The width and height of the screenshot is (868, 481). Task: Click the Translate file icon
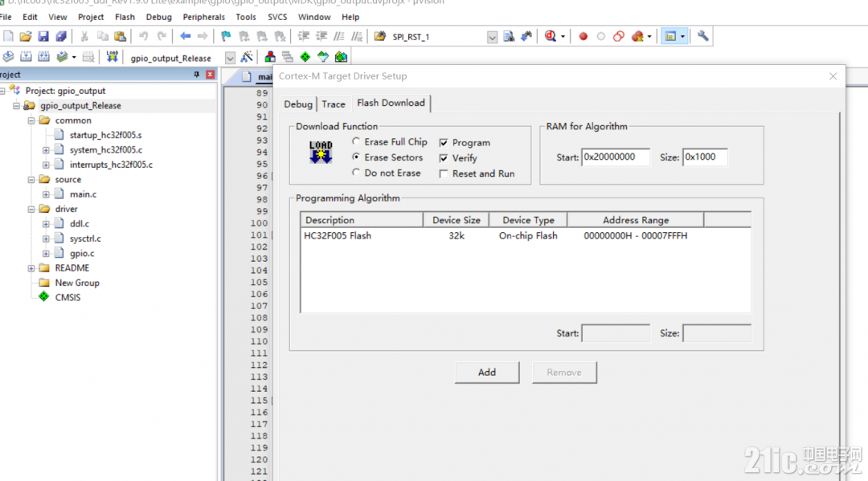coord(8,56)
